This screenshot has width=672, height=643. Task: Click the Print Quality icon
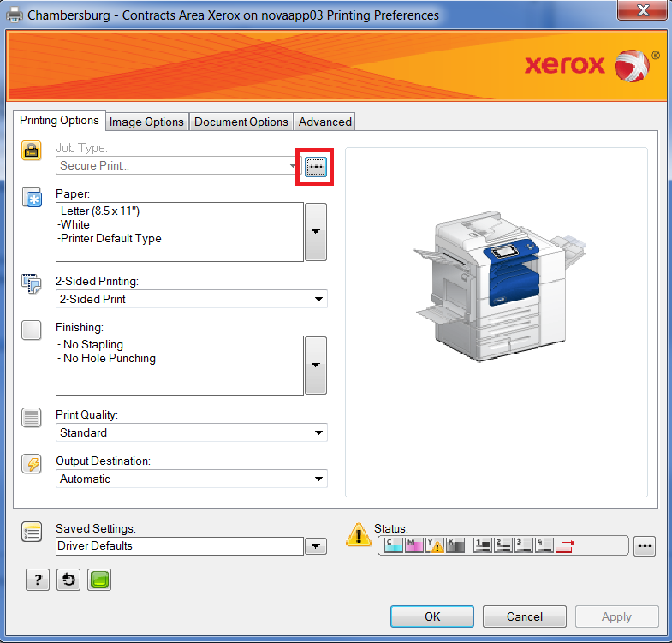[x=32, y=418]
